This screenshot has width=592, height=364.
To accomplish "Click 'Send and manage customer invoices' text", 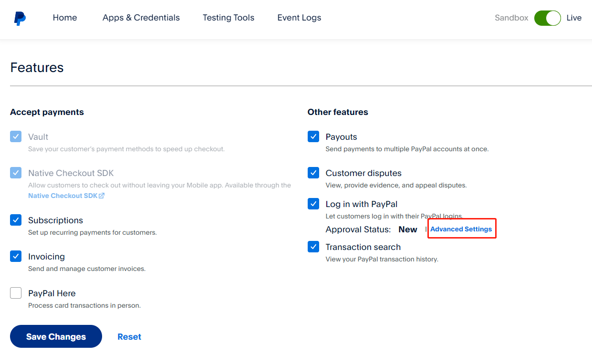I will coord(87,269).
